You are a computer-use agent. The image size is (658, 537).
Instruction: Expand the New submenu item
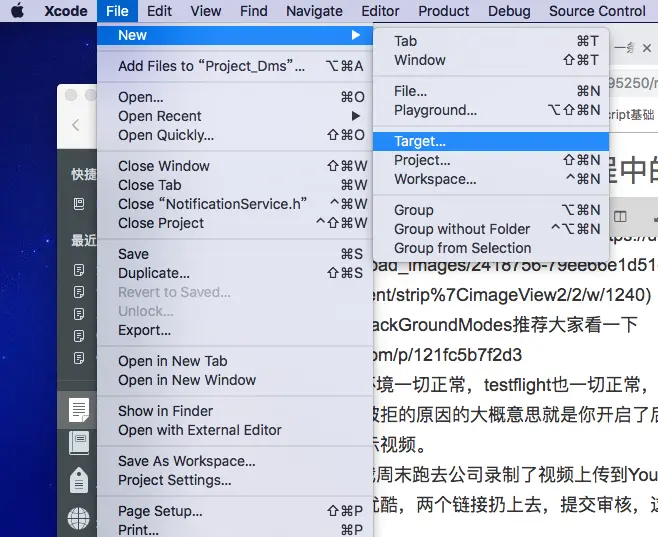point(235,35)
